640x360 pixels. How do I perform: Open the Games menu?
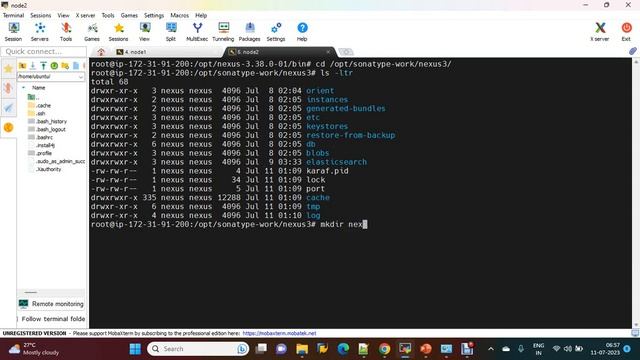coord(129,15)
